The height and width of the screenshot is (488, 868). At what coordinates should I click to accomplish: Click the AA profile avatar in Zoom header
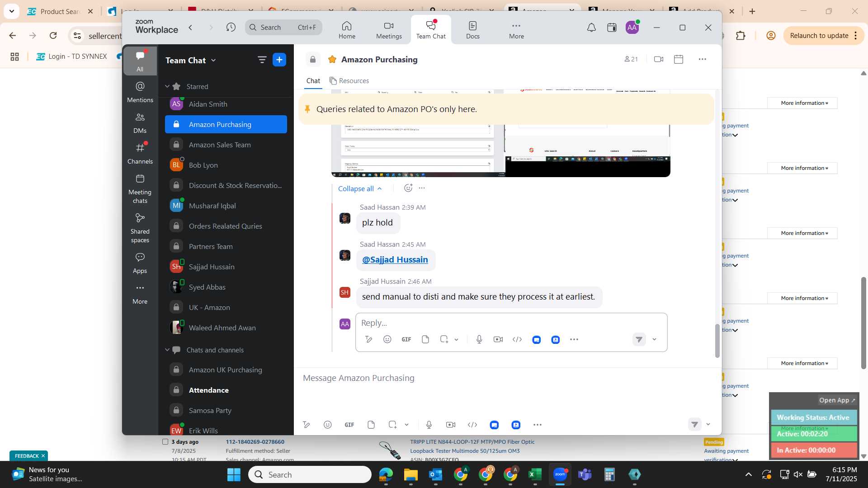click(632, 28)
